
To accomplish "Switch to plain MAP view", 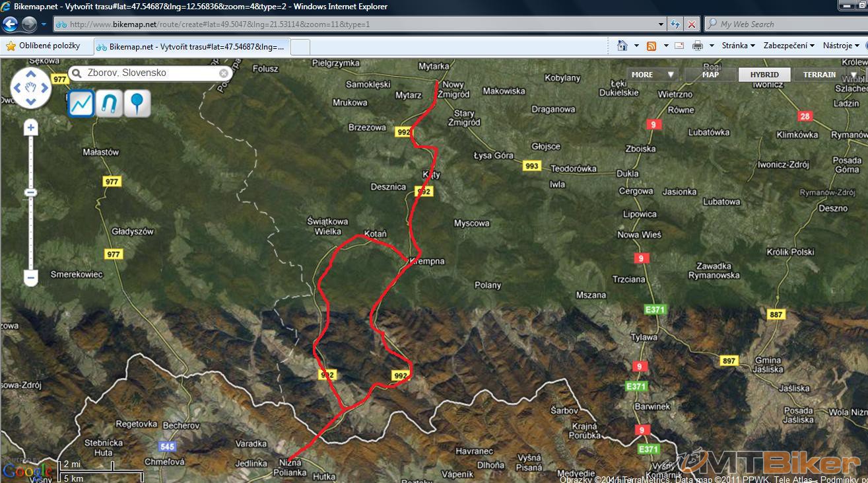I will pyautogui.click(x=710, y=75).
